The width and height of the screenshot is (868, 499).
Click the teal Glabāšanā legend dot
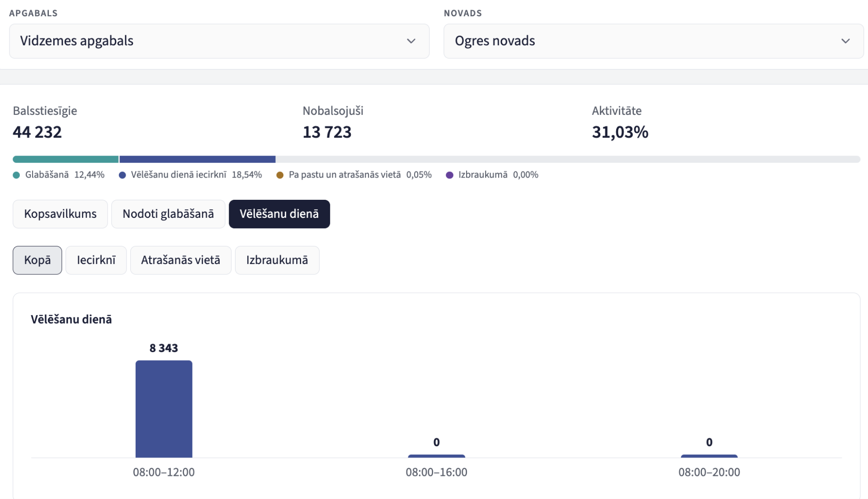(x=16, y=175)
